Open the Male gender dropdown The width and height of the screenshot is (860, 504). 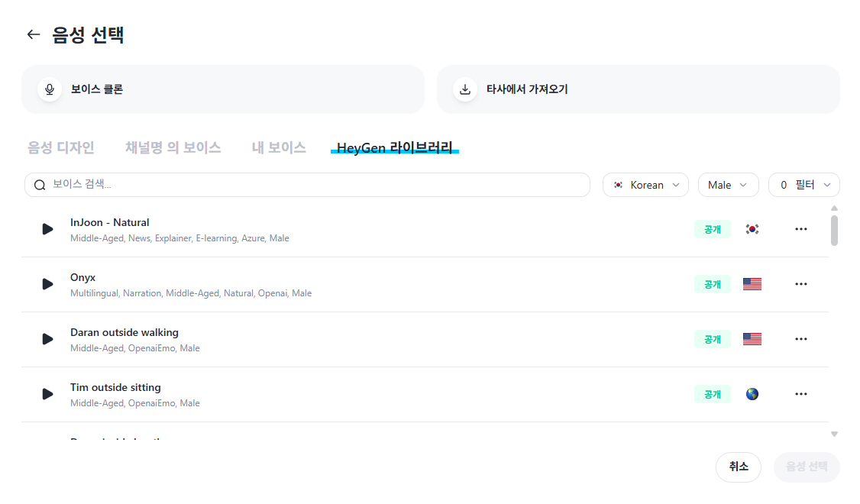pyautogui.click(x=728, y=185)
